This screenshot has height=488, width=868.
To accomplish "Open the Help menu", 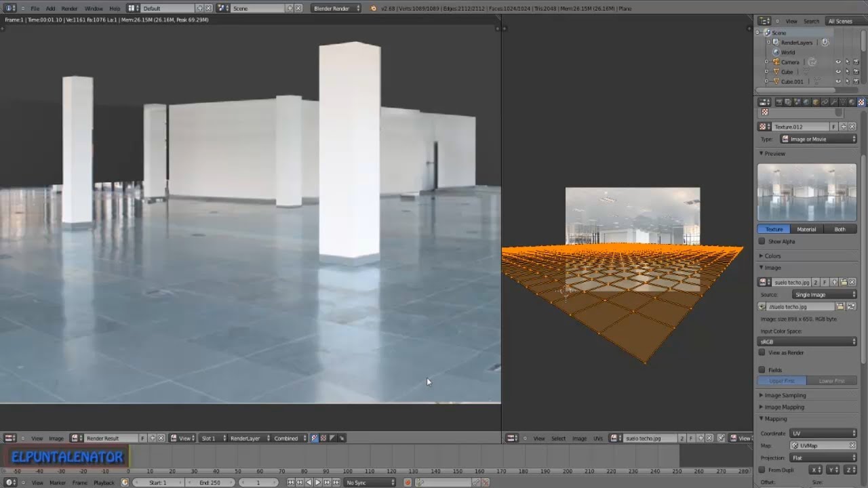I will 115,9.
